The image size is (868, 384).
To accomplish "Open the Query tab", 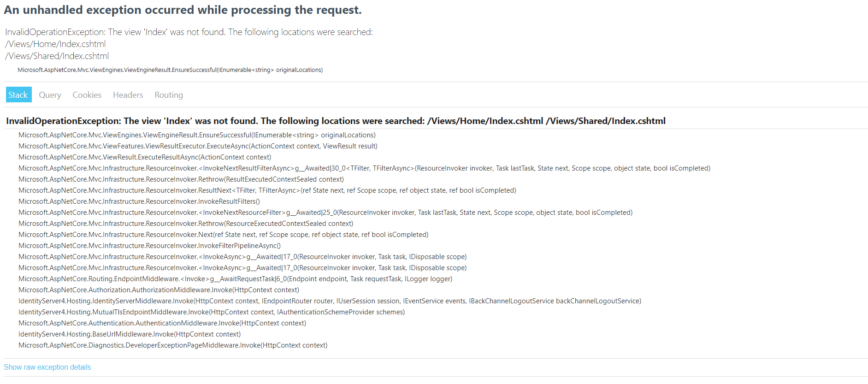I will [x=50, y=95].
